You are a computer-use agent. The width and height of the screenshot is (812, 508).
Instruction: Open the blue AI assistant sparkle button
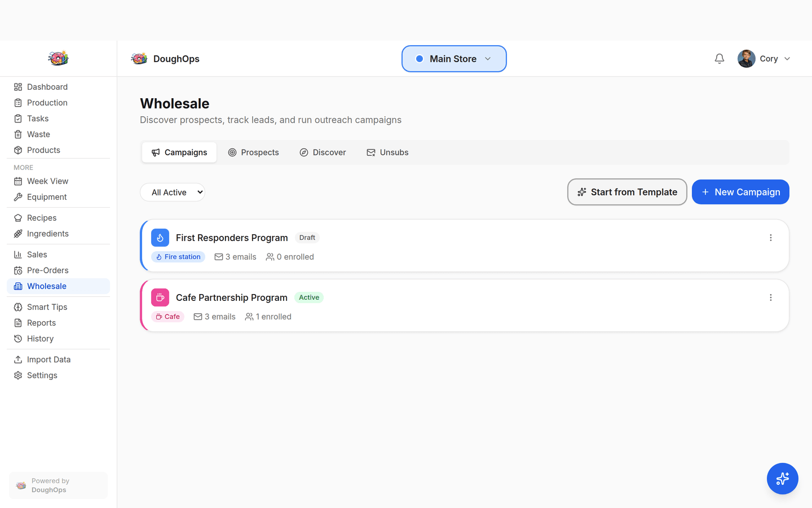[782, 479]
